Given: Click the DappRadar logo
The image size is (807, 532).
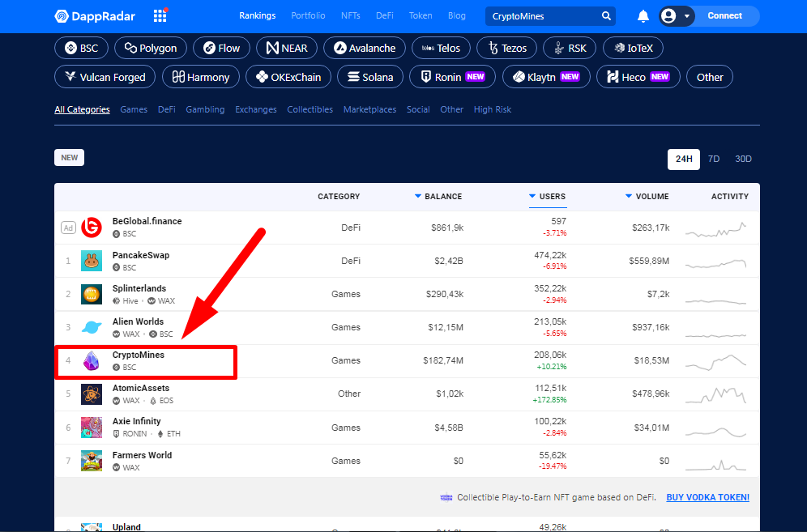Looking at the screenshot, I should click(x=95, y=16).
